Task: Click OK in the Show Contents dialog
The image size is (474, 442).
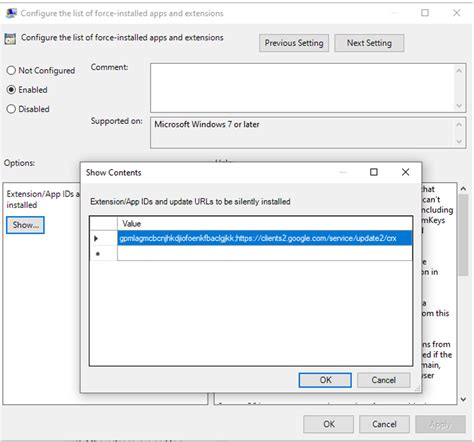Action: pyautogui.click(x=325, y=380)
